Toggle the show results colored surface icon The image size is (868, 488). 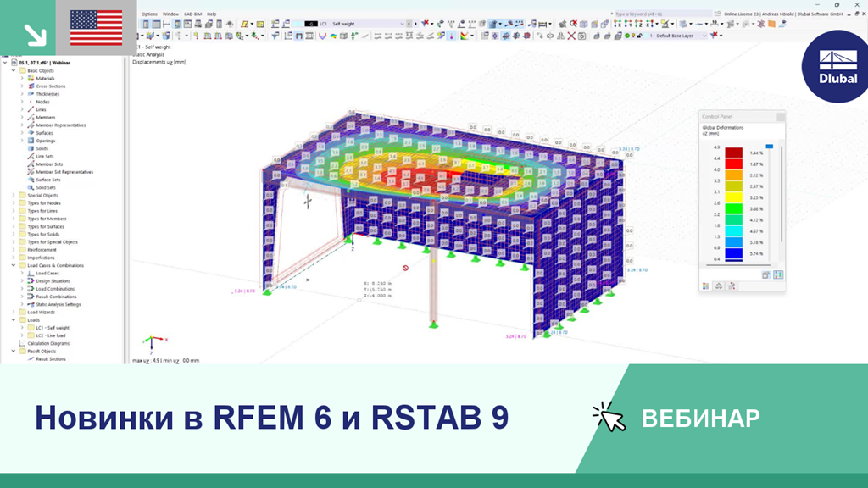coord(332,36)
